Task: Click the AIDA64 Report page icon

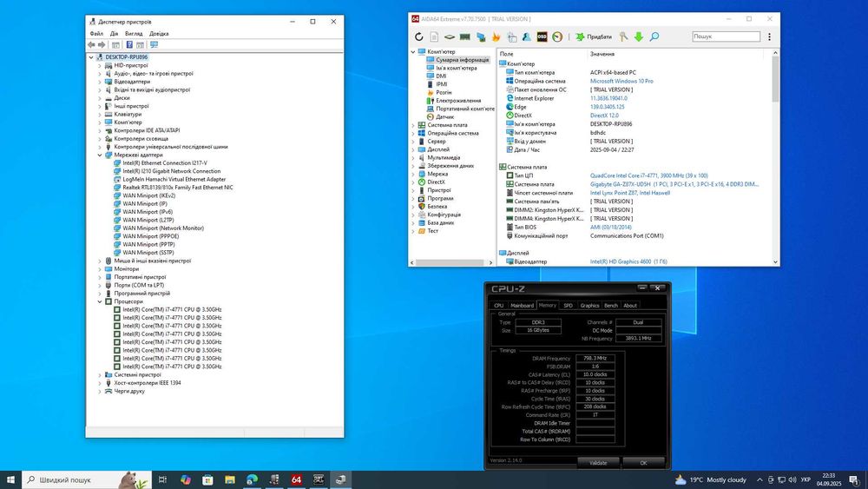Action: tap(434, 36)
